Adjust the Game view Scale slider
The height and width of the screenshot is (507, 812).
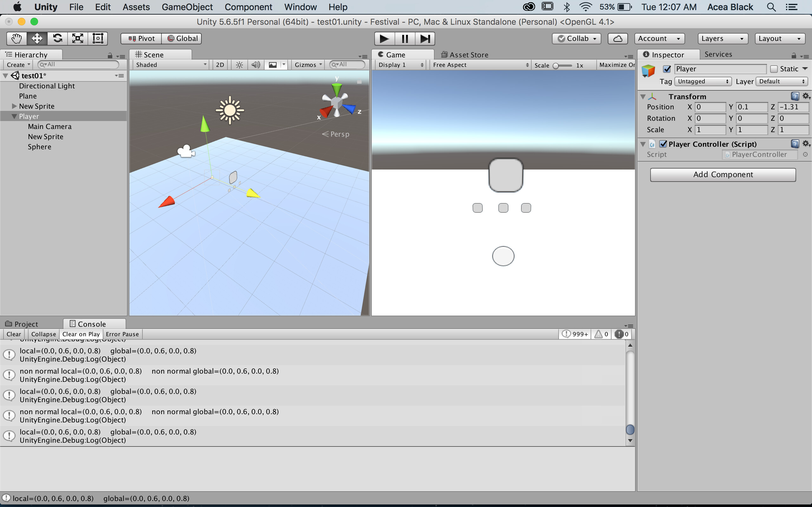pyautogui.click(x=557, y=66)
